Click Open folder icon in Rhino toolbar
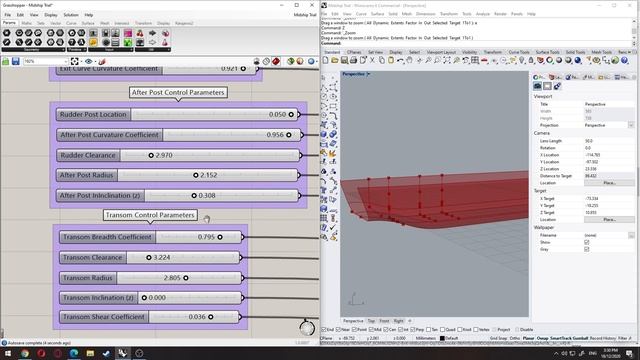Viewport: 640px width, 360px height. [335, 60]
